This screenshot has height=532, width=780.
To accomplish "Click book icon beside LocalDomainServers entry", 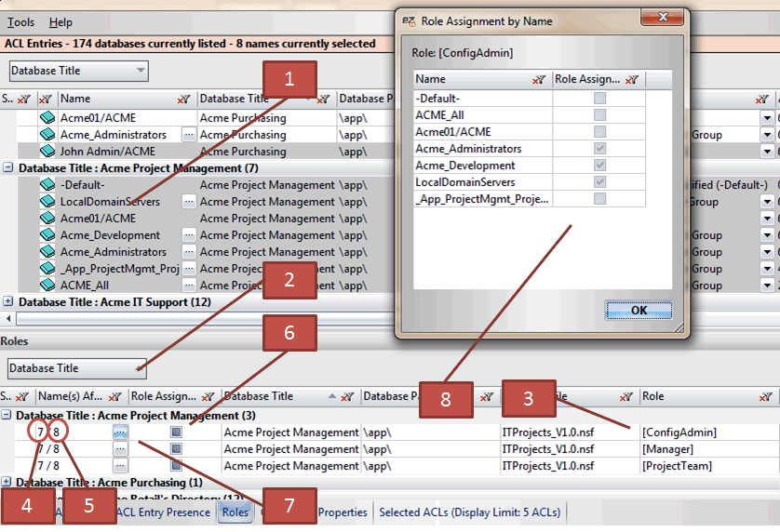I will [x=47, y=202].
